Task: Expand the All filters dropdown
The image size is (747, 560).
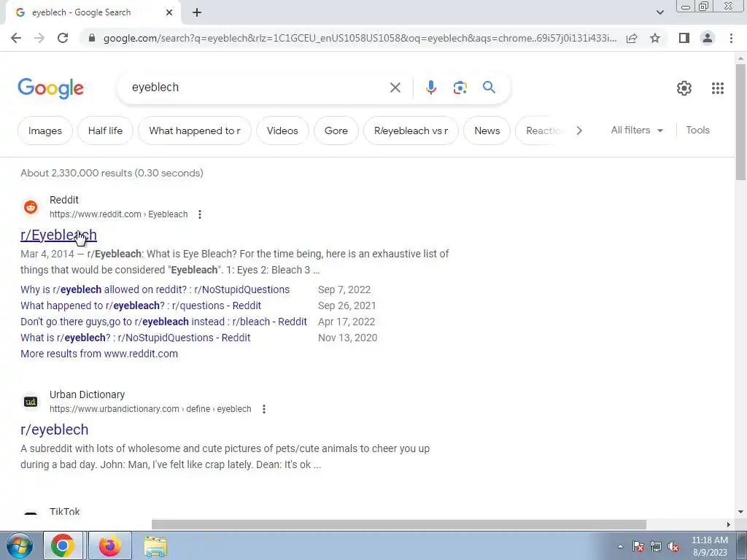Action: tap(637, 130)
